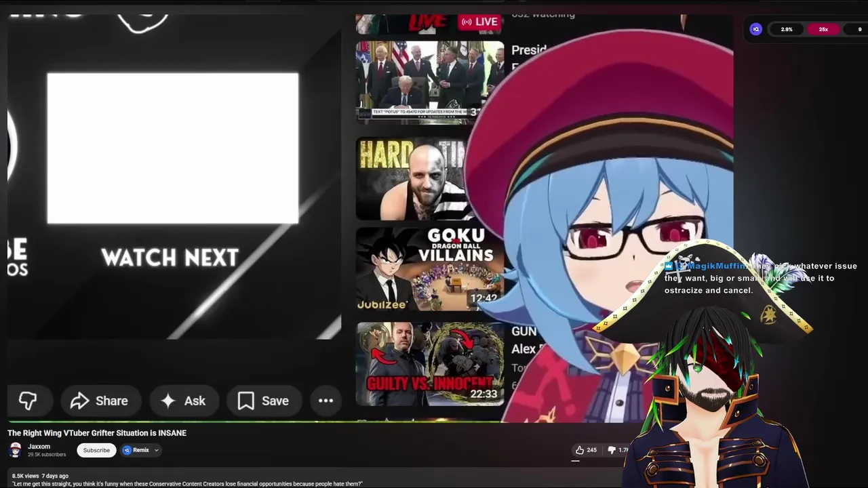Select the highlighted 25x pill
Screen dimensions: 868x488
point(823,29)
